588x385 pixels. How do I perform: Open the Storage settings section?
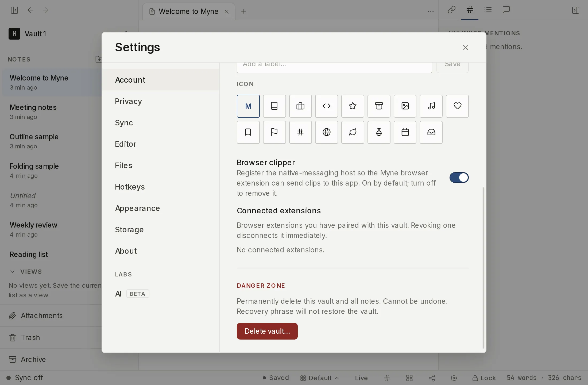pyautogui.click(x=160, y=230)
